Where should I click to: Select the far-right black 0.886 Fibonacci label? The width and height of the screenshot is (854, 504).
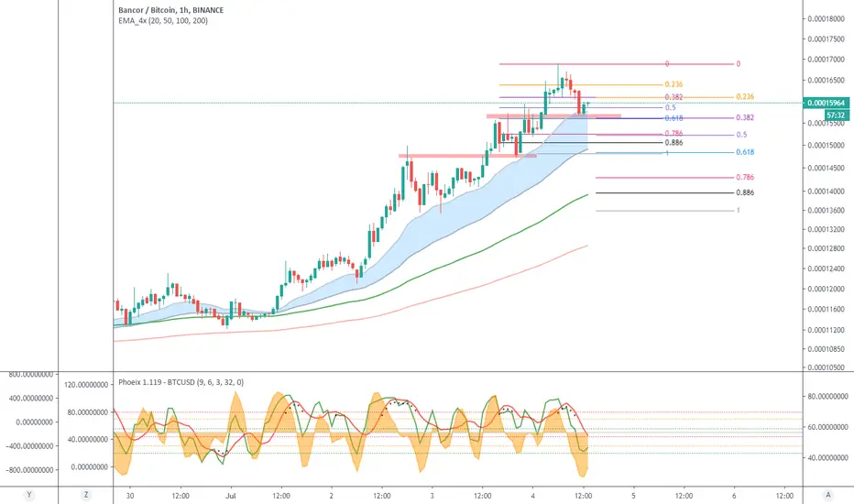click(x=745, y=192)
